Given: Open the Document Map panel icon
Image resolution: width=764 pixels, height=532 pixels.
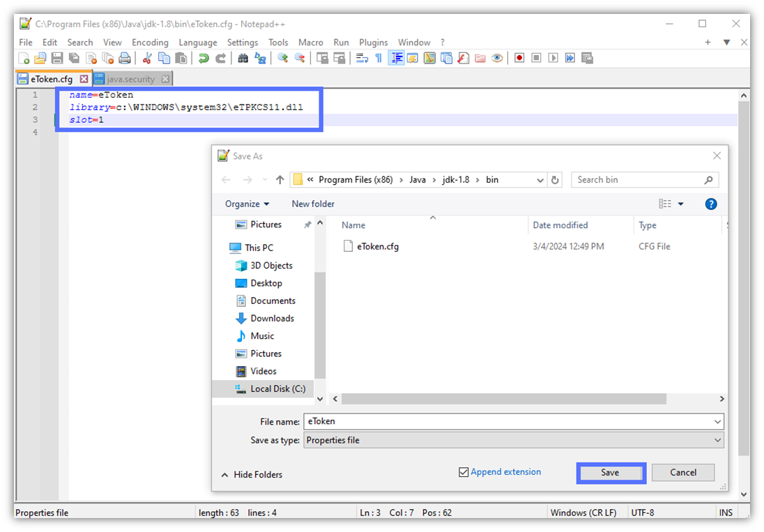Looking at the screenshot, I should coord(430,58).
